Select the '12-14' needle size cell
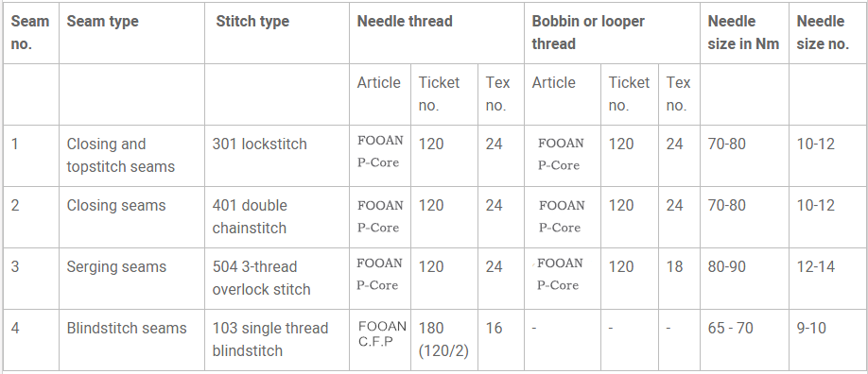The image size is (868, 374). pyautogui.click(x=827, y=279)
